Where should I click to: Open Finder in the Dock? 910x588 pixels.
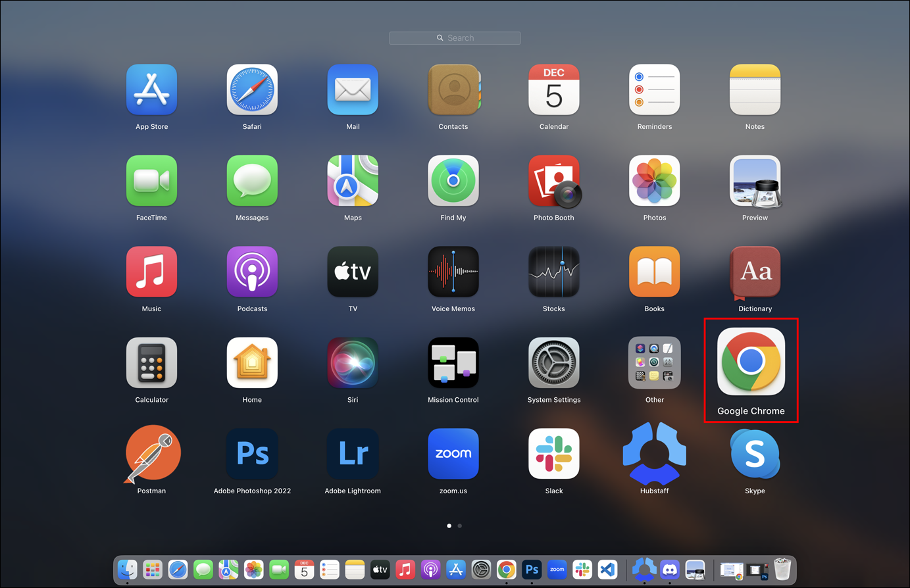(x=127, y=570)
